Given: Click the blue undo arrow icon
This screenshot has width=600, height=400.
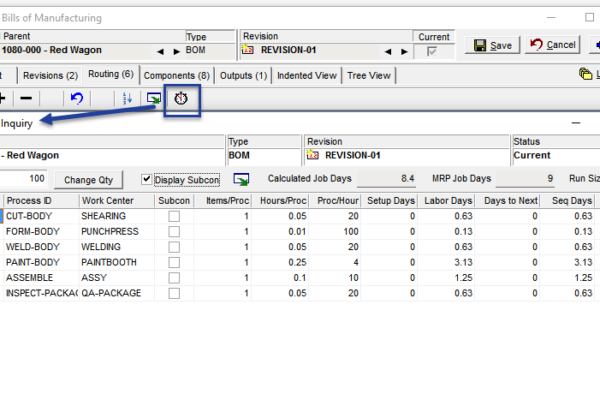Looking at the screenshot, I should tap(77, 98).
